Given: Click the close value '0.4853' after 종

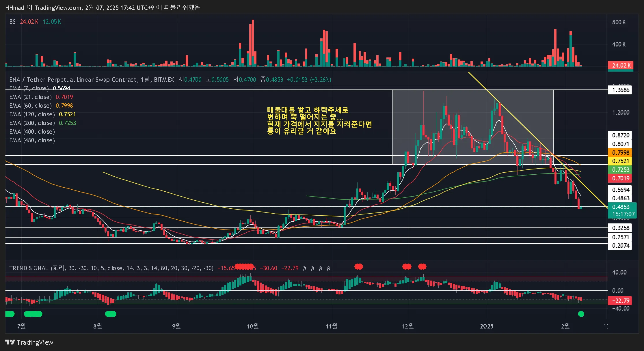Looking at the screenshot, I should [274, 80].
